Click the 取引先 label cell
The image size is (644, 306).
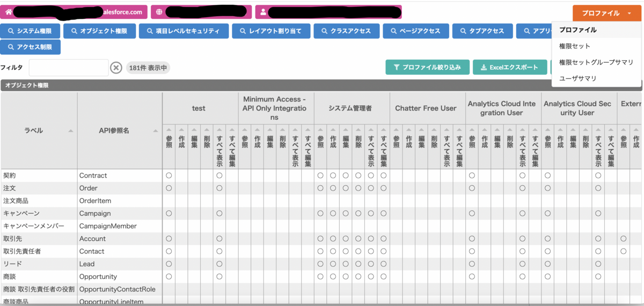(x=39, y=239)
